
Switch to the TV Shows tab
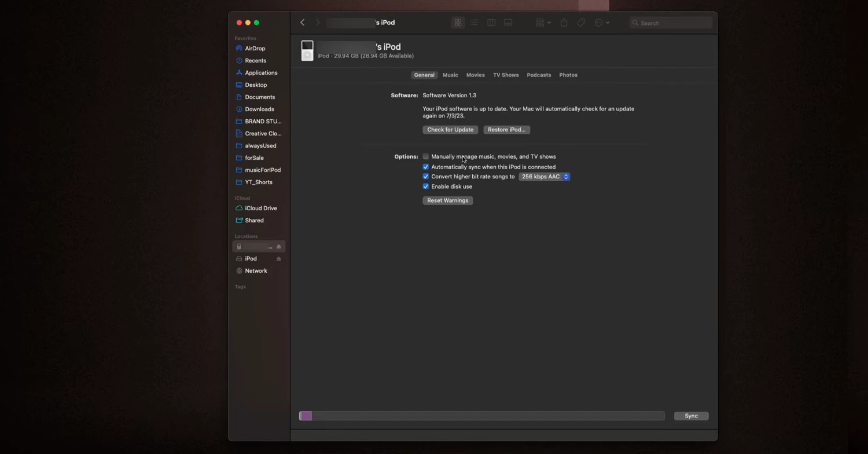pos(506,75)
